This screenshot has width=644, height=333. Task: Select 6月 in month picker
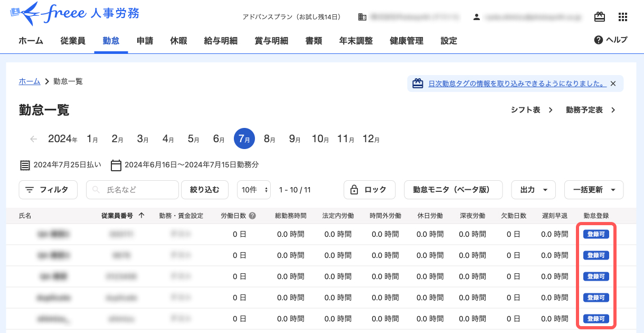click(219, 139)
